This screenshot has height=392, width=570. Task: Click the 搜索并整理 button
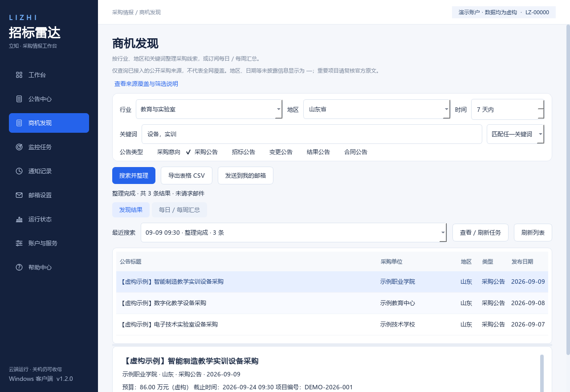pos(134,176)
